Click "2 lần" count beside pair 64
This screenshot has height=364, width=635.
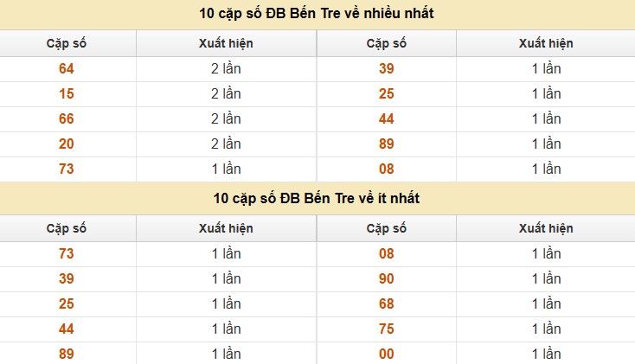click(x=226, y=69)
